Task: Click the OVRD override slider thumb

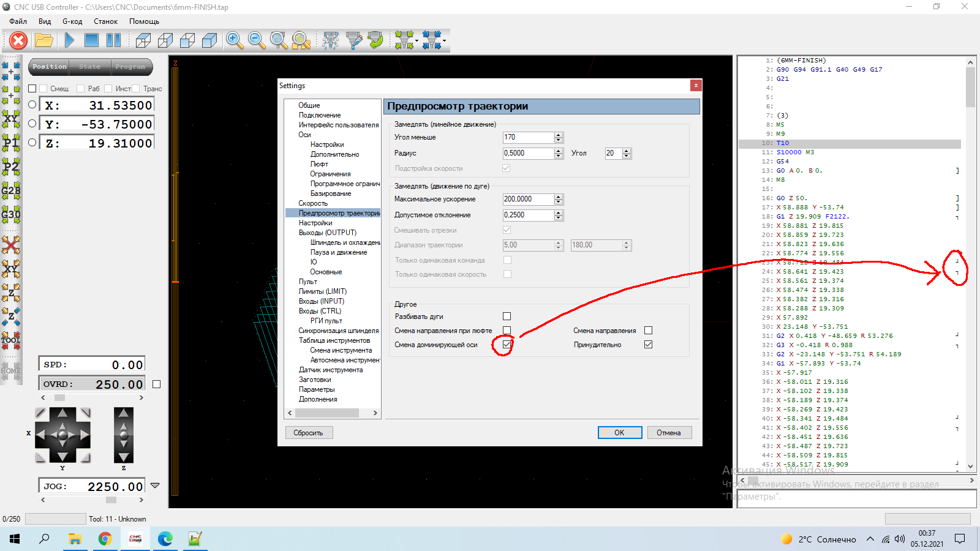Action: [59, 398]
